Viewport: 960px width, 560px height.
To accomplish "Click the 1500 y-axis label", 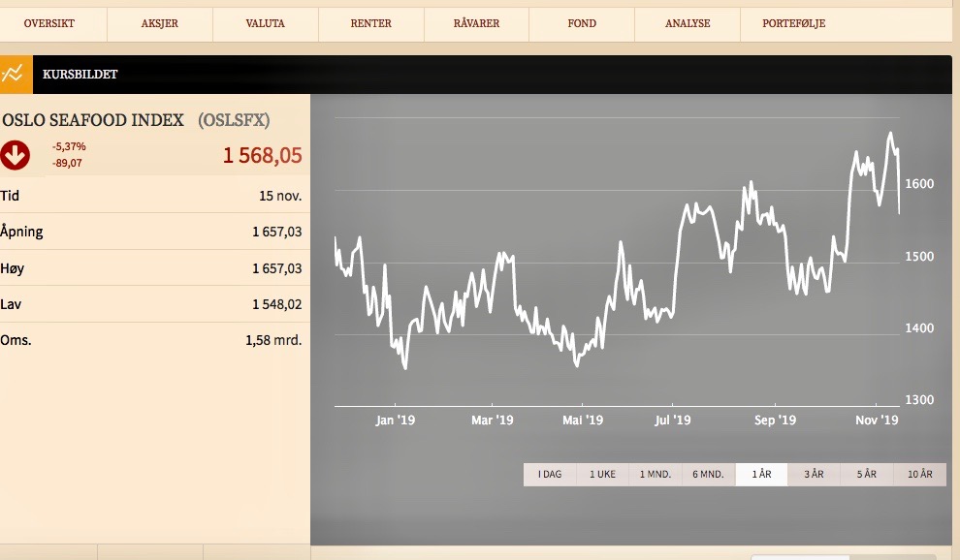I will pos(919,257).
